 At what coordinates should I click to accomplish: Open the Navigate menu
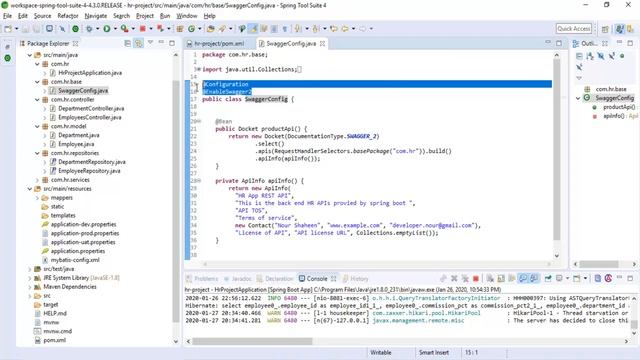tap(96, 16)
